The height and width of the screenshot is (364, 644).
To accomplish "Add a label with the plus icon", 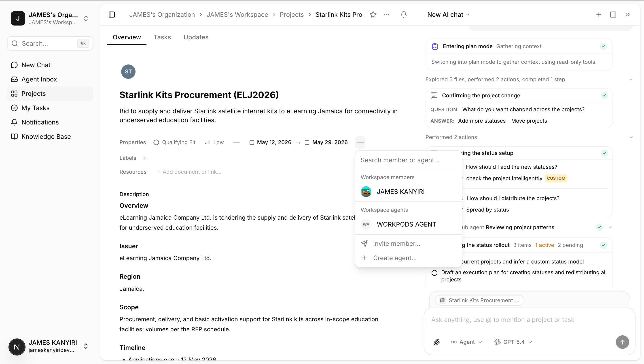I will click(x=145, y=158).
